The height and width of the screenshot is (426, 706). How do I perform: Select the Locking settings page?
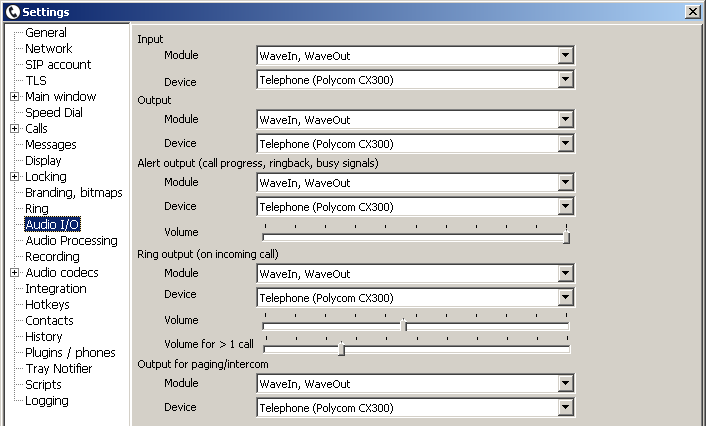[46, 177]
